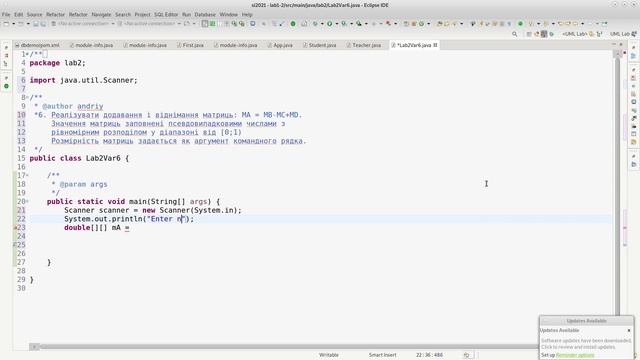
Task: Open the Navigate menu
Action: point(101,14)
